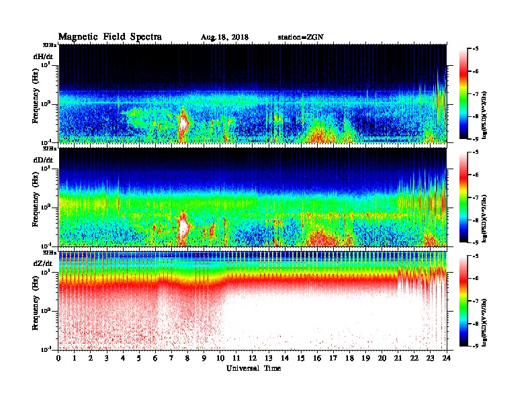Click the "dD/dt" panel label
The width and height of the screenshot is (532, 411).
(x=43, y=160)
